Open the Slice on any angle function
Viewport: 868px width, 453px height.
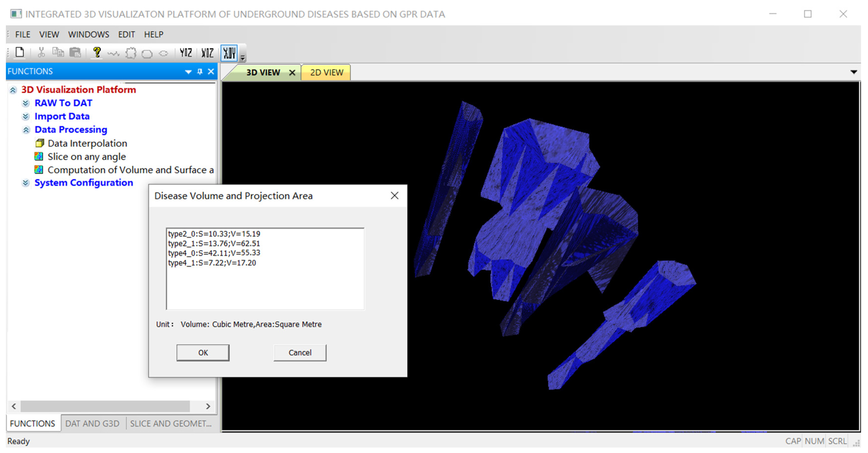pos(86,156)
